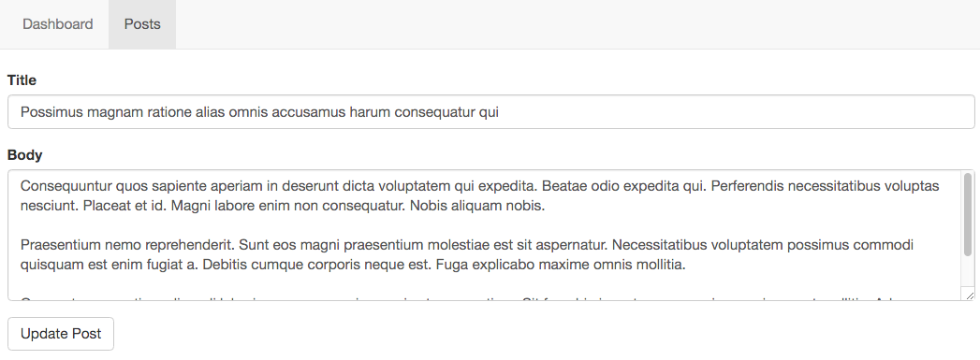Place cursor after "consequatur qui" in Title

point(500,113)
